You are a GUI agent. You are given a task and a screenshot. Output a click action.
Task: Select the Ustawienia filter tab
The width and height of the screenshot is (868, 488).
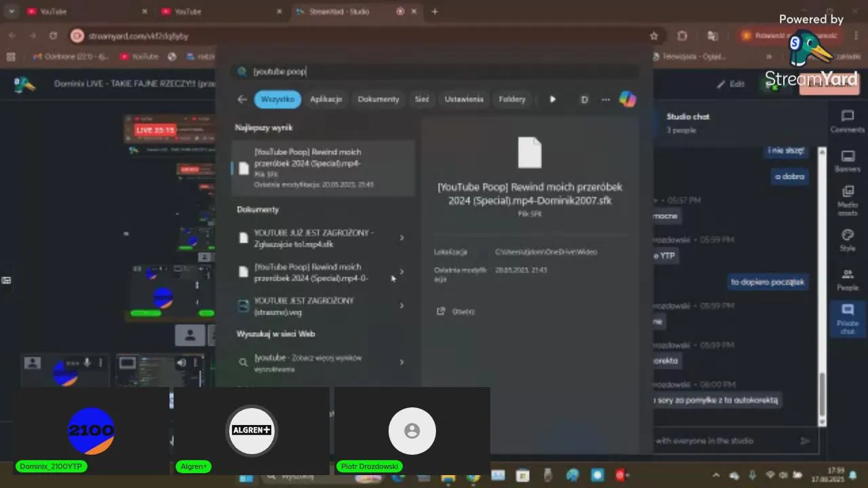(x=464, y=99)
